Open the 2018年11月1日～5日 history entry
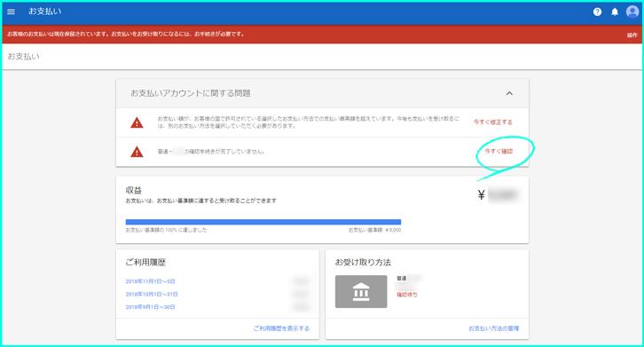 [x=150, y=281]
